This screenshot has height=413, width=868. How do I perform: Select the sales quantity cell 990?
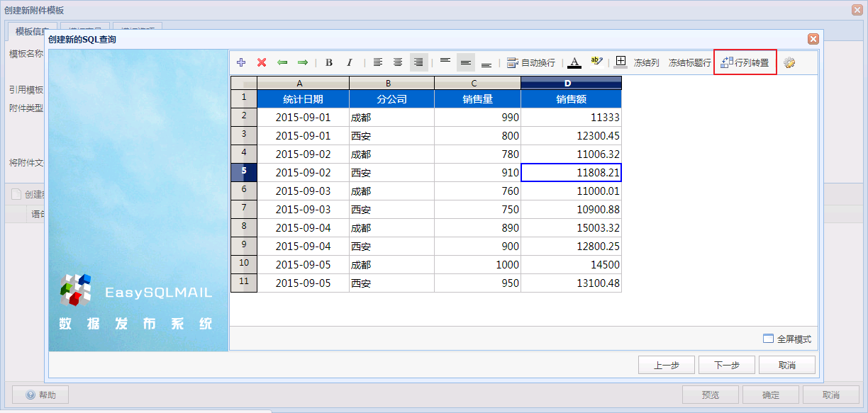point(477,118)
